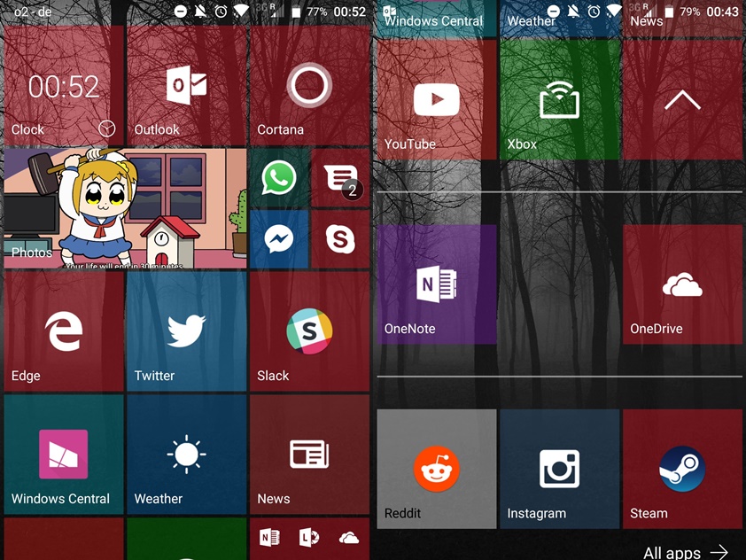Open the Windows Central tile with pink logo
The width and height of the screenshot is (746, 560).
pos(64,455)
